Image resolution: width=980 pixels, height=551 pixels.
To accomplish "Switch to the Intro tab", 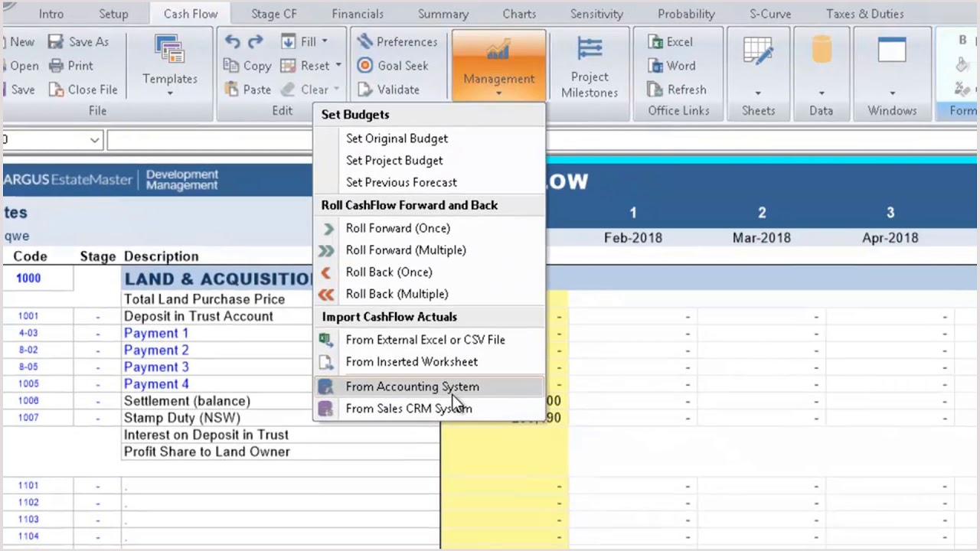I will pos(51,14).
